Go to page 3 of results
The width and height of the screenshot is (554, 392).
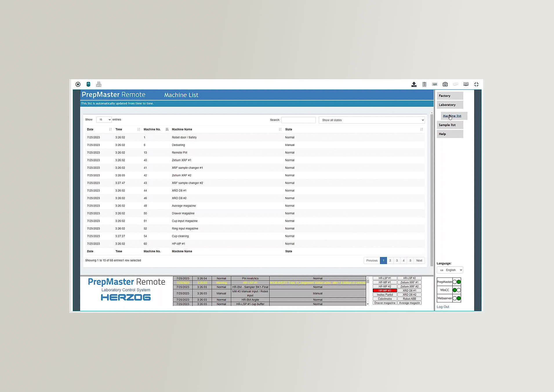(397, 260)
